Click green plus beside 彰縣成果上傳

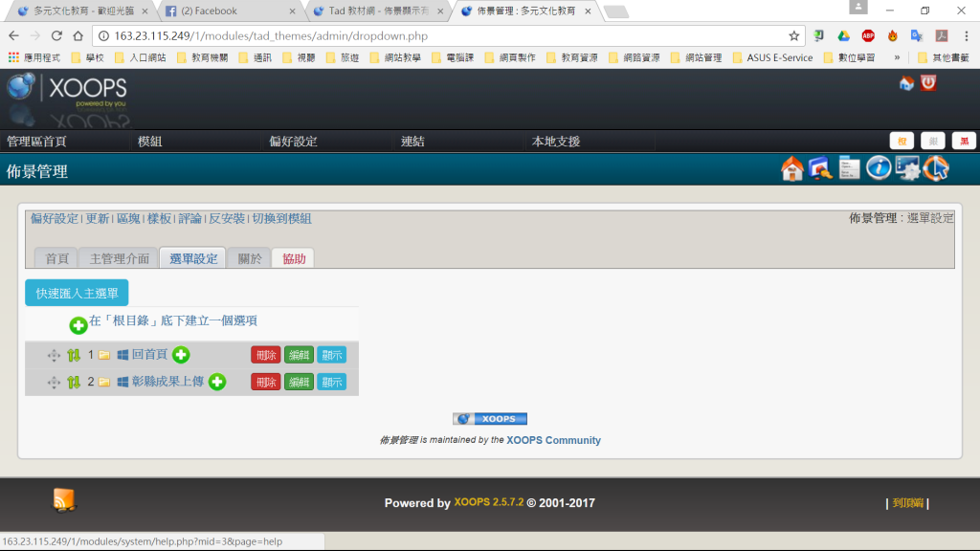217,382
